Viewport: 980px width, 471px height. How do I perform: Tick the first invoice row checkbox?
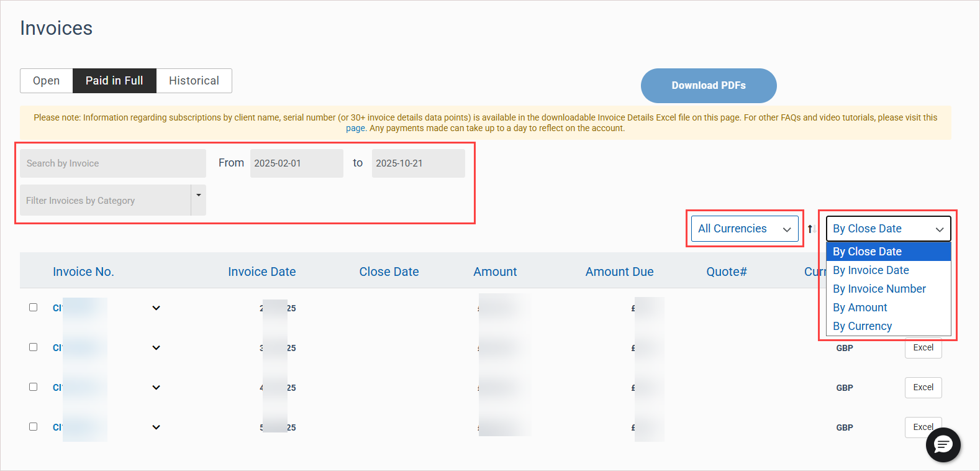[34, 308]
